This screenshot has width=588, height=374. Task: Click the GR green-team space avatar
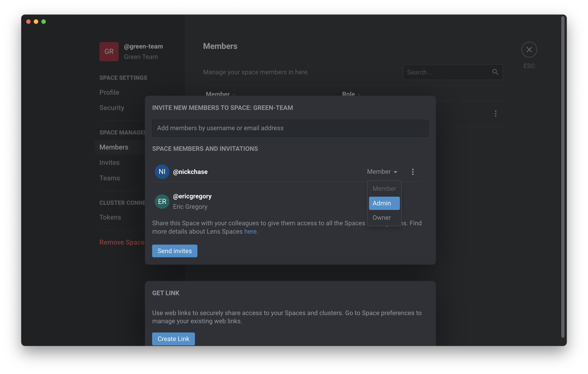click(x=109, y=52)
